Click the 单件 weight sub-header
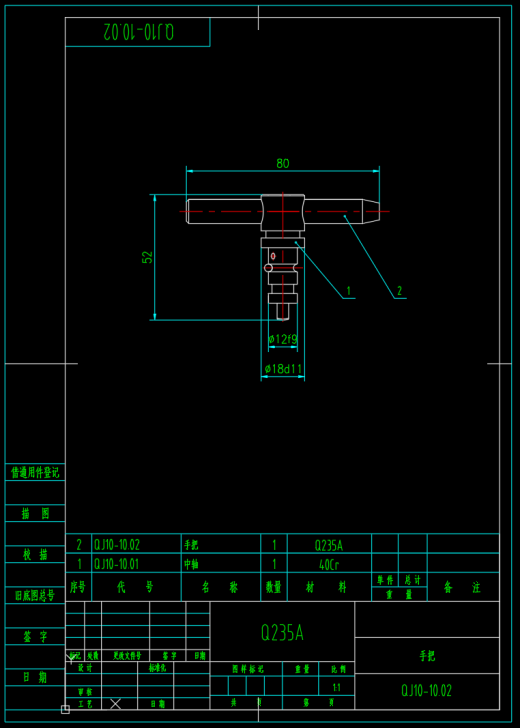 click(x=385, y=580)
